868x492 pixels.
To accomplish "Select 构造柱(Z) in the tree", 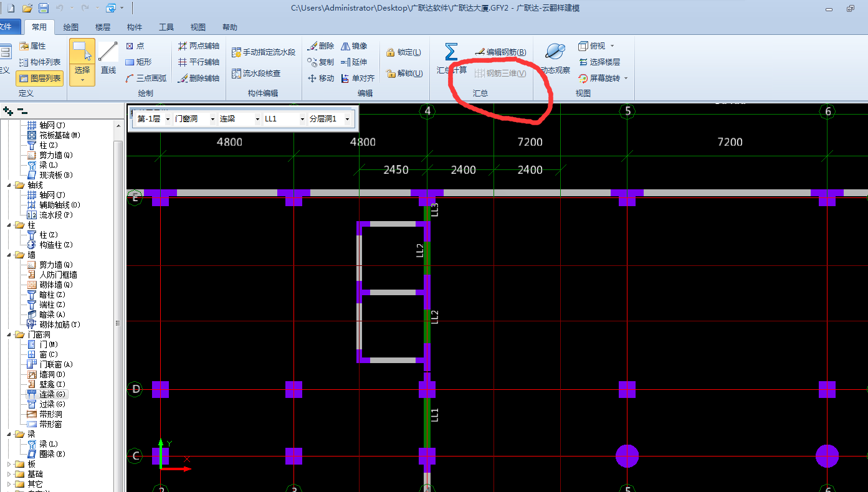I will point(50,245).
